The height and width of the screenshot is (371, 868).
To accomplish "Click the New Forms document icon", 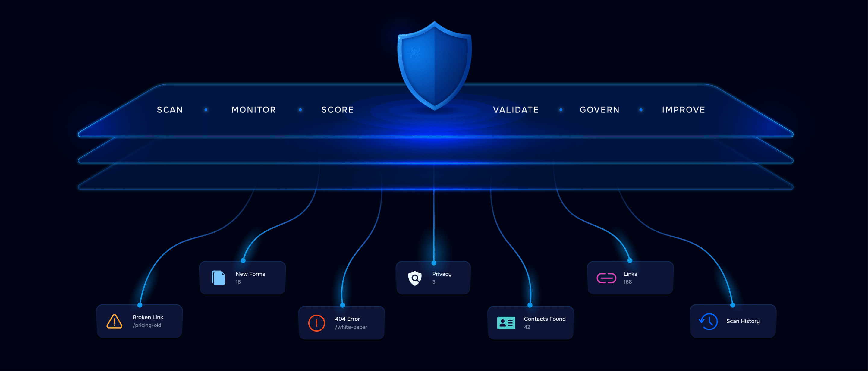I will click(218, 278).
